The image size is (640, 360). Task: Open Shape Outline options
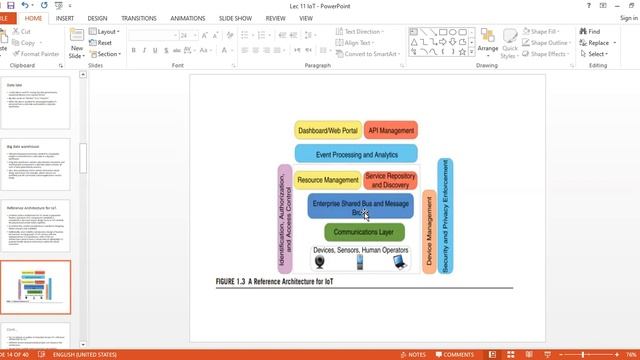coord(547,42)
